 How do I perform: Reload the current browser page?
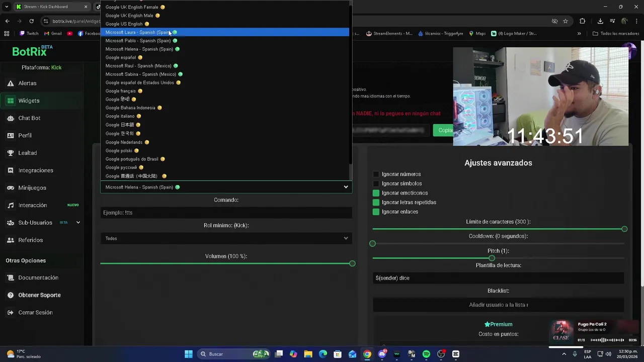coord(31,21)
